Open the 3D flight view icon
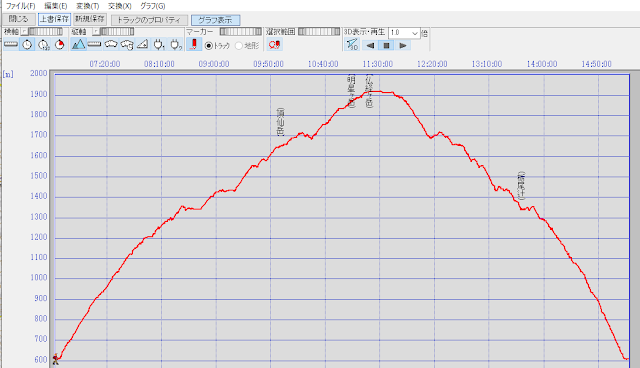This screenshot has height=368, width=640. coord(351,44)
